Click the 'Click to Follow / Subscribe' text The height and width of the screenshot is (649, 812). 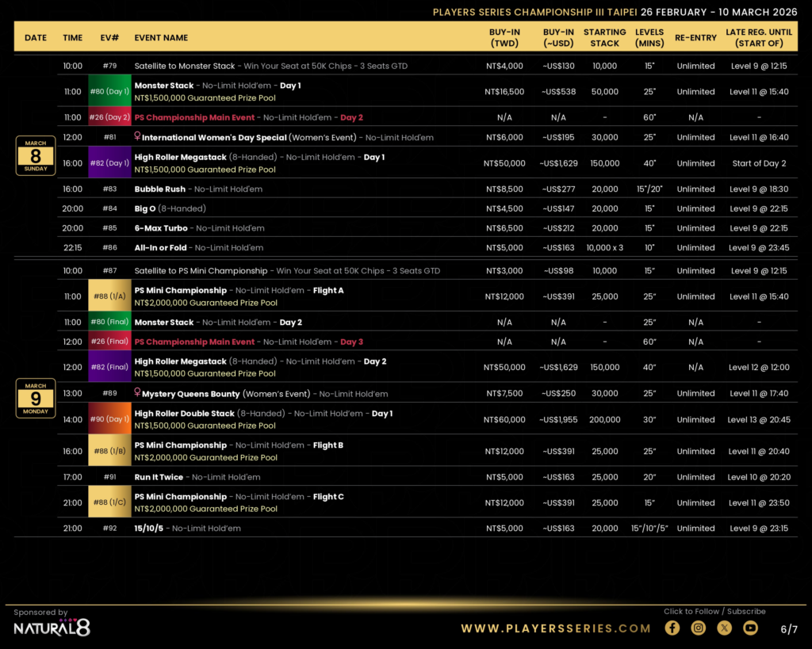pyautogui.click(x=714, y=611)
